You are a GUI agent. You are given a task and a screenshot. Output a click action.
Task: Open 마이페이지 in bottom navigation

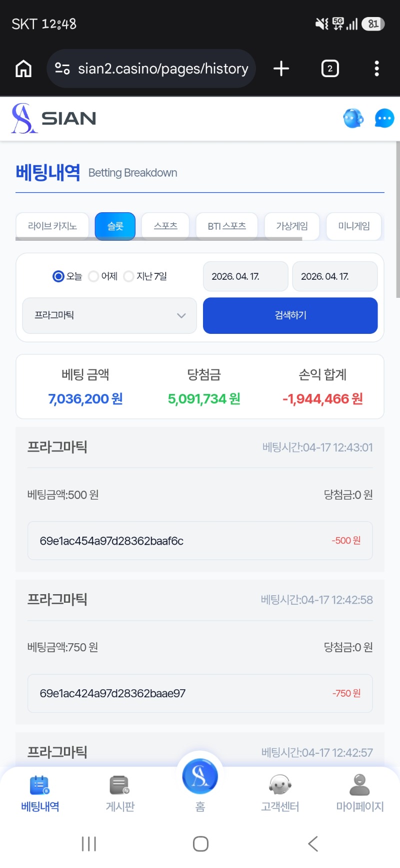[x=359, y=793]
